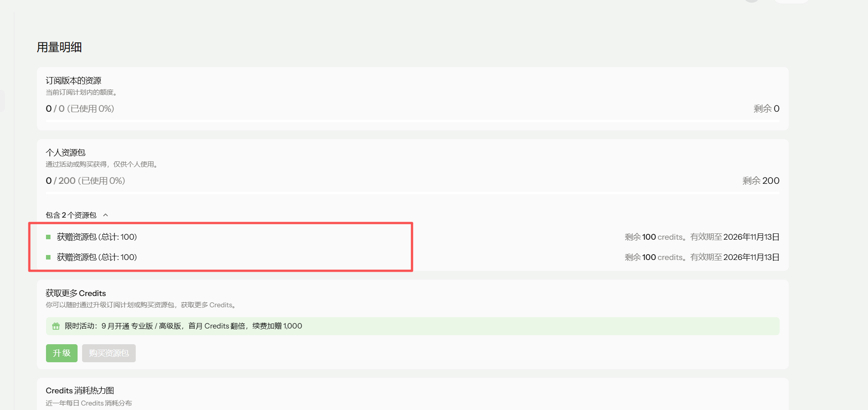The image size is (868, 410).
Task: Click 近一年每日 Credits 消耗分布 subtitle
Action: tap(89, 403)
